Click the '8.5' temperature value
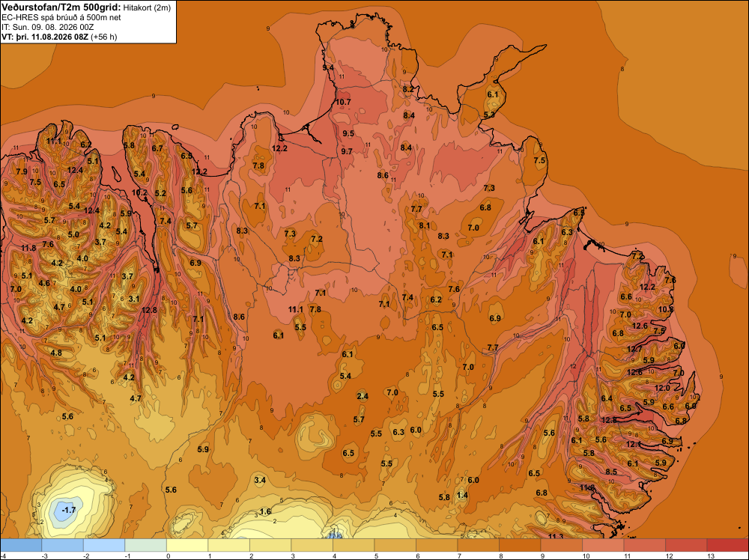Viewport: 749px width, 560px height. [611, 472]
